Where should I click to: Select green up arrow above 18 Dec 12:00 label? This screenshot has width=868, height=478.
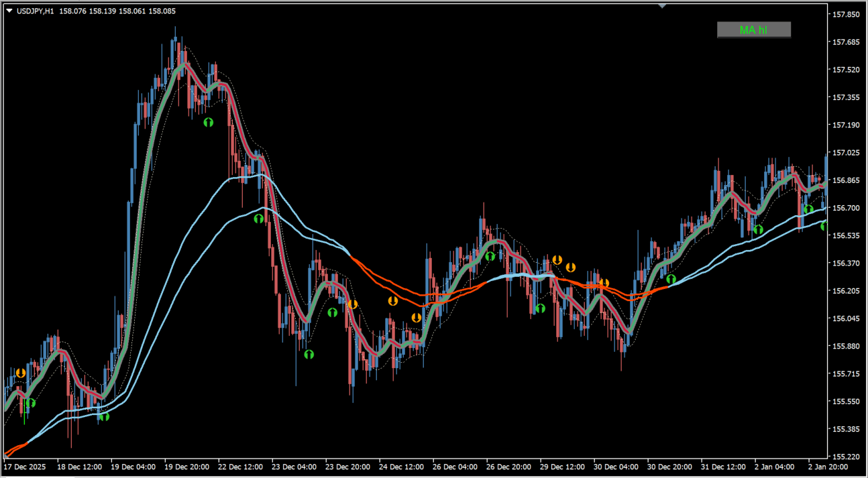click(104, 416)
